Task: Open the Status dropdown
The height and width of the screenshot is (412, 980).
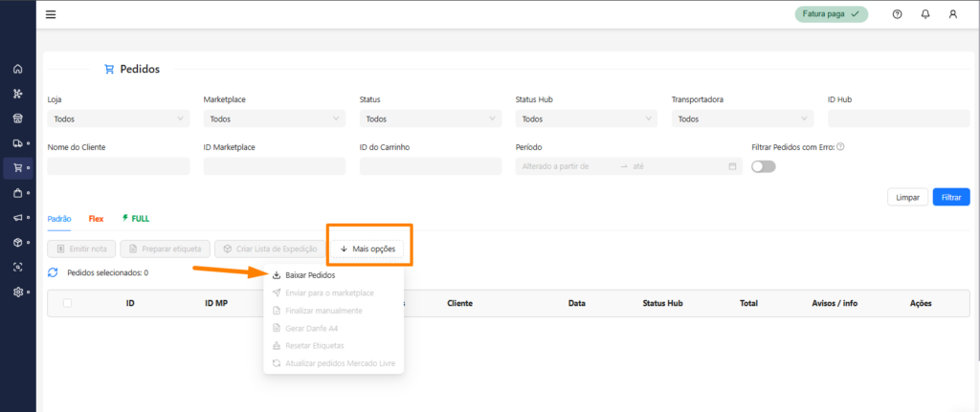Action: [x=431, y=119]
